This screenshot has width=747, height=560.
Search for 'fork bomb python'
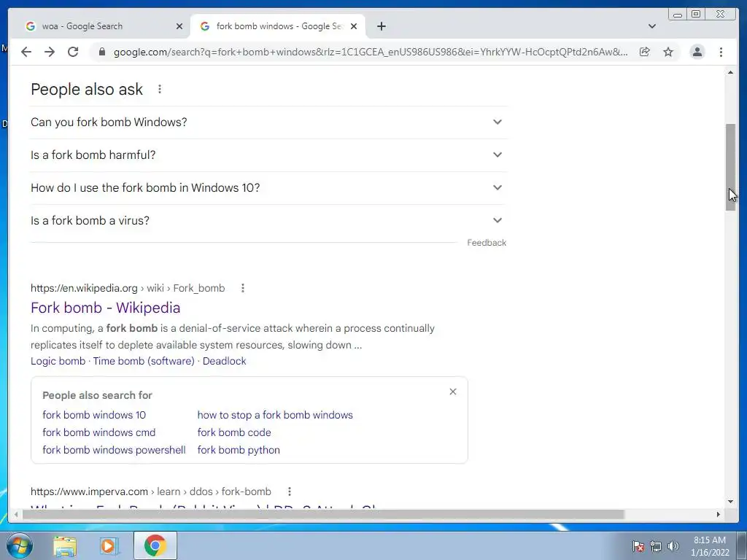click(239, 450)
